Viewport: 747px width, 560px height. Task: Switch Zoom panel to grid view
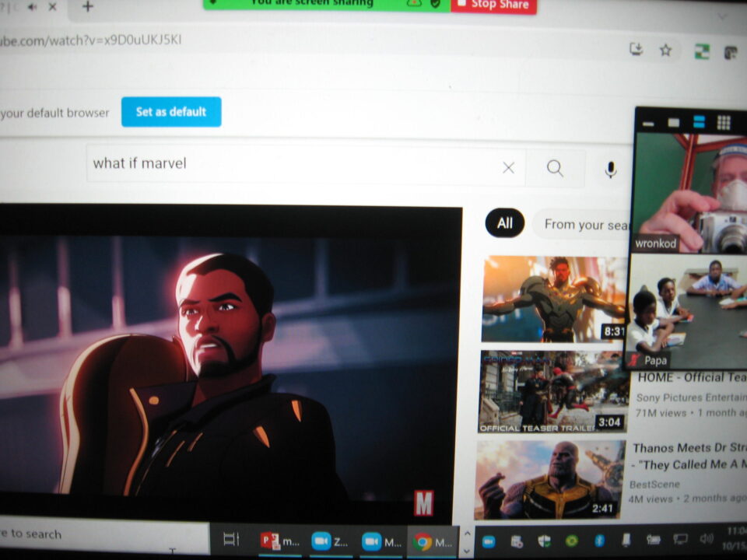pyautogui.click(x=724, y=122)
